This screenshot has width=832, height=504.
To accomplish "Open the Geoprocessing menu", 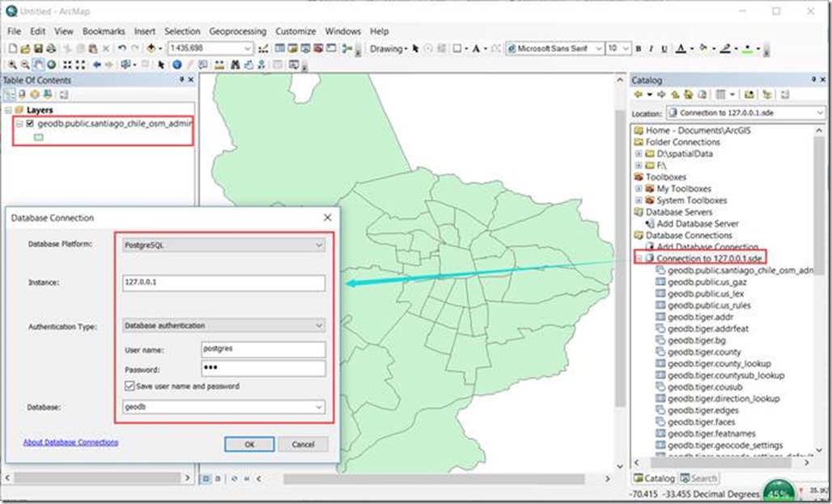I will [x=237, y=32].
